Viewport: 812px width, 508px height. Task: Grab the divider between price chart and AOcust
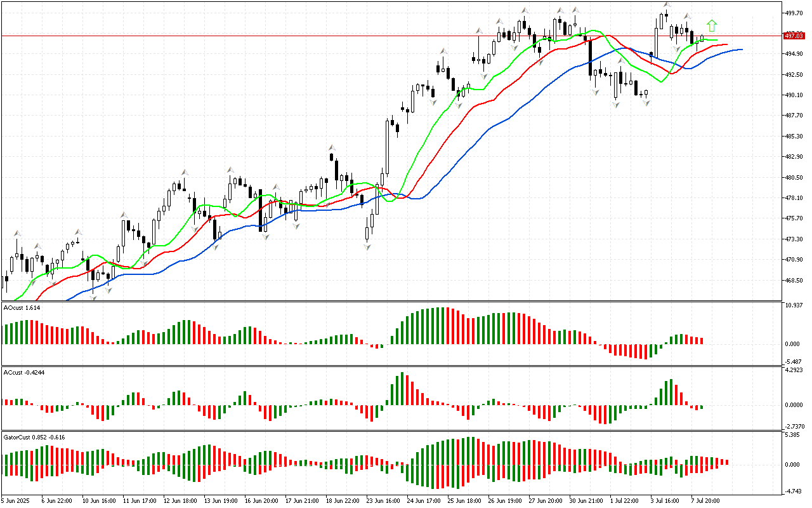[x=390, y=301]
